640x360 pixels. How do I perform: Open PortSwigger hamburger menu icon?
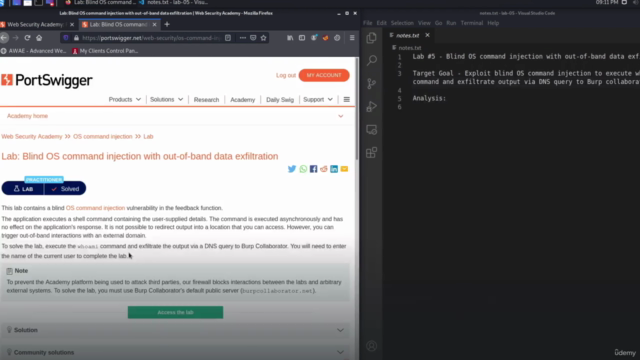coord(347,100)
